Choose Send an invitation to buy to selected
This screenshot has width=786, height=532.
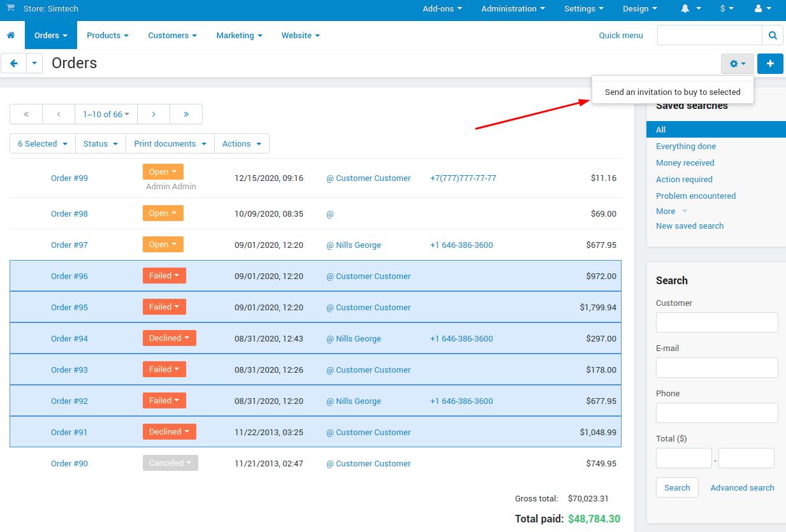point(673,92)
